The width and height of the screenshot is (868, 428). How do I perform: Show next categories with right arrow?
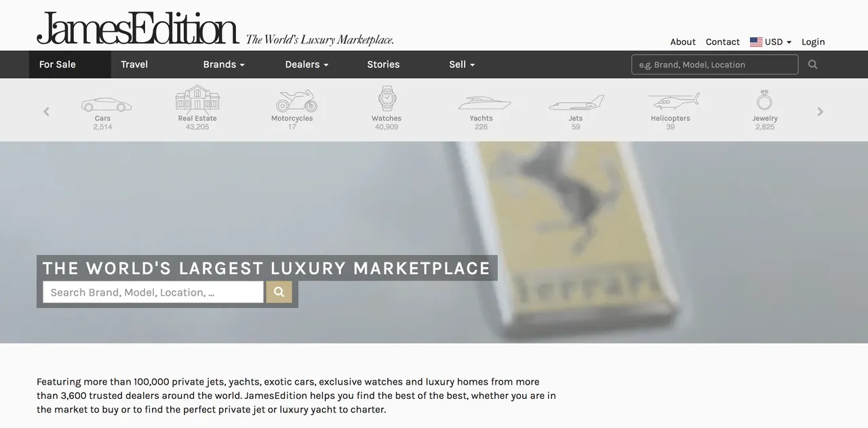point(821,112)
